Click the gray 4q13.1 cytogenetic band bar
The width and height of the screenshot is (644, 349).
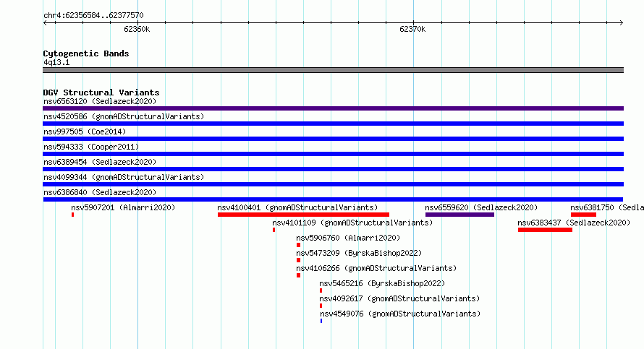click(333, 70)
